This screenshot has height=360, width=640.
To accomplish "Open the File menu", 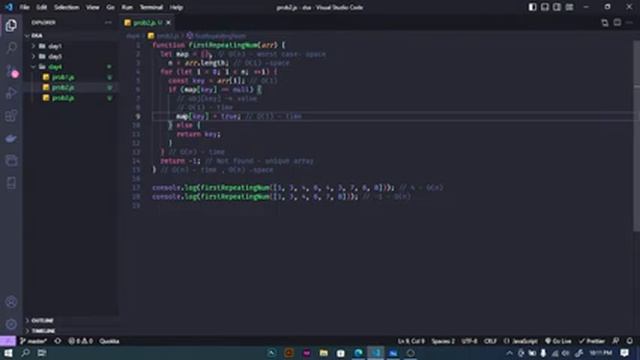I will [24, 7].
